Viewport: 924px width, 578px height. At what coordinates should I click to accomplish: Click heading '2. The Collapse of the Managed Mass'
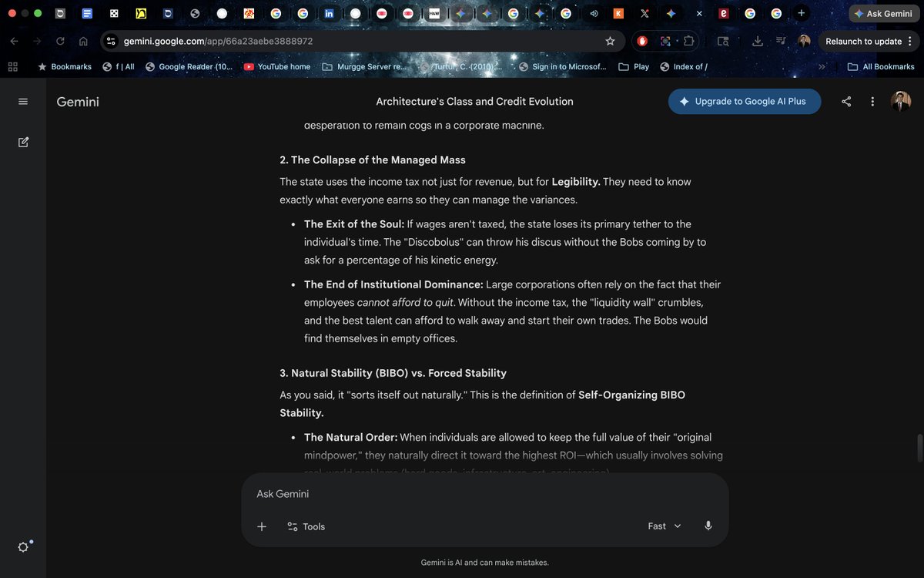pyautogui.click(x=373, y=160)
